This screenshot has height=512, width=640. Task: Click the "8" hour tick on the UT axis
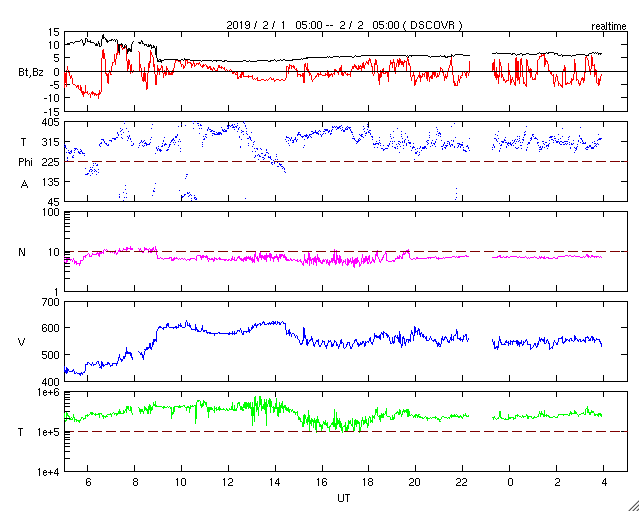(x=135, y=483)
